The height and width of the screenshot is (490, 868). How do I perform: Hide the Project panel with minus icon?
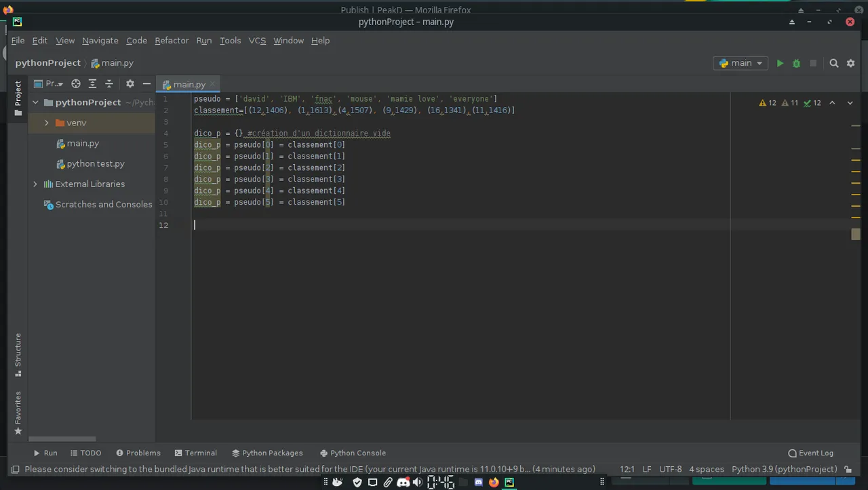click(x=146, y=83)
